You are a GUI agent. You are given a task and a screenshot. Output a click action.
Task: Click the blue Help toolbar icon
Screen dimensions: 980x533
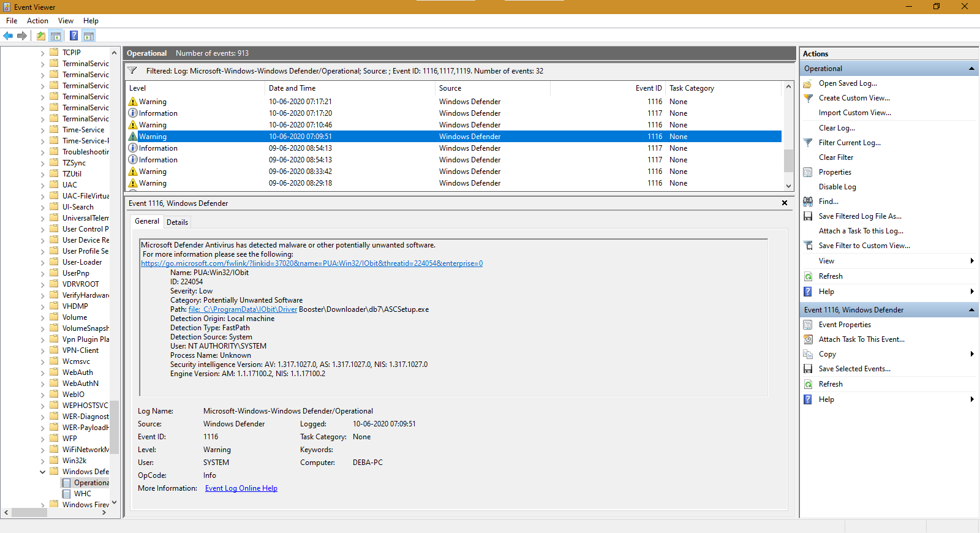point(73,36)
